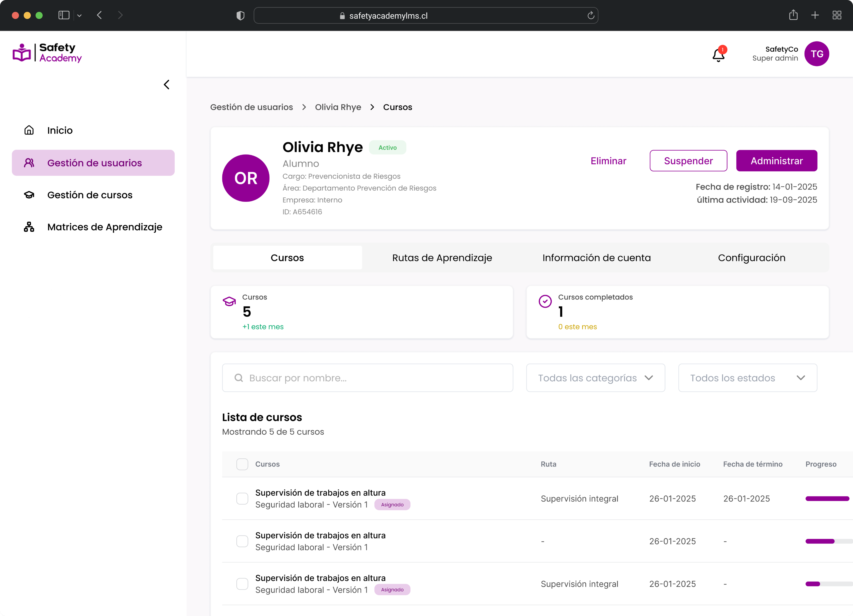
Task: Click the Matrices de Aprendizaje hierarchy icon
Action: (x=29, y=227)
